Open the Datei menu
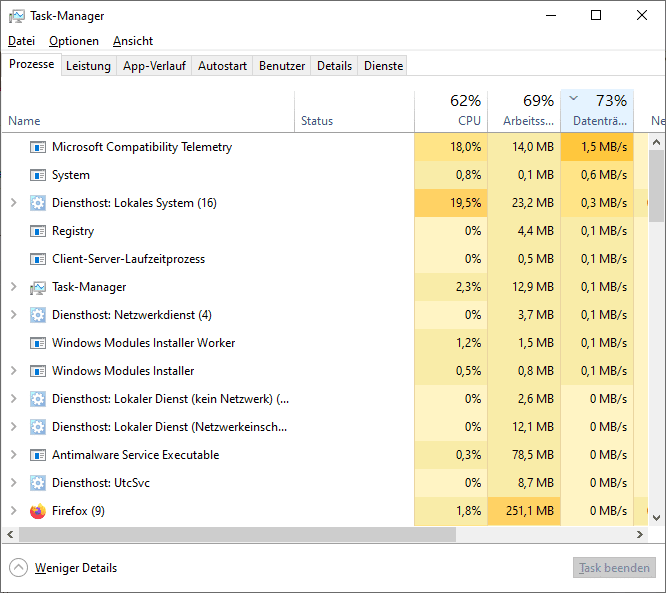 click(x=21, y=41)
